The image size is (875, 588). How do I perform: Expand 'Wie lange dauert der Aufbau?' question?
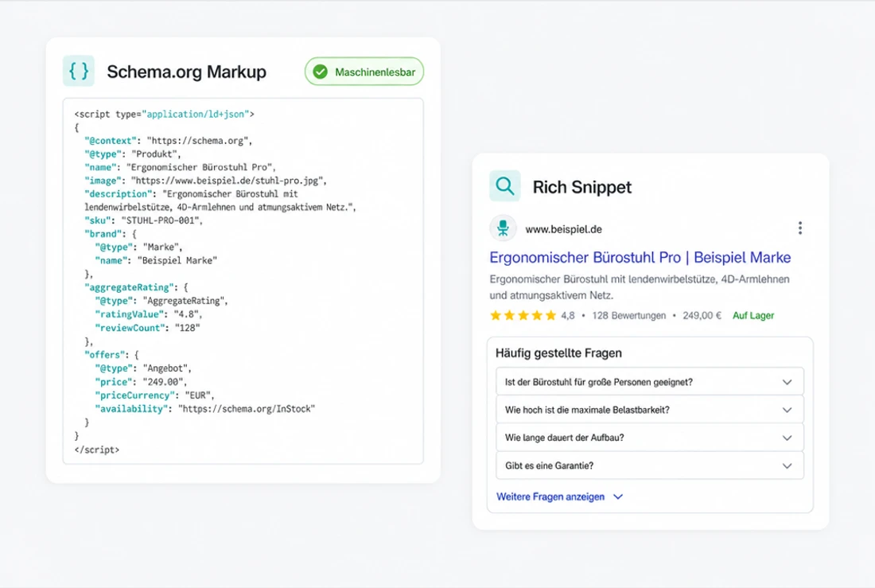coord(650,438)
